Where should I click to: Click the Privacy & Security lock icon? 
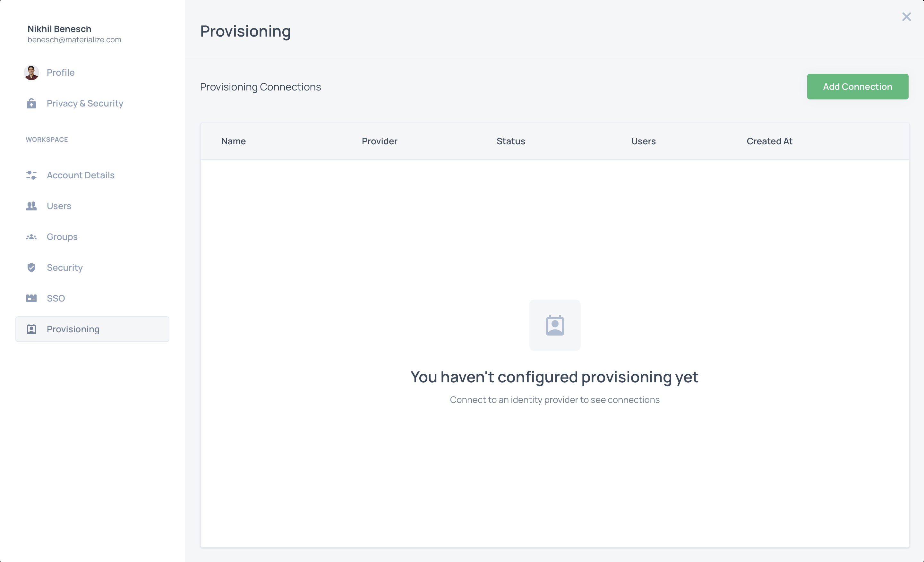pos(32,104)
